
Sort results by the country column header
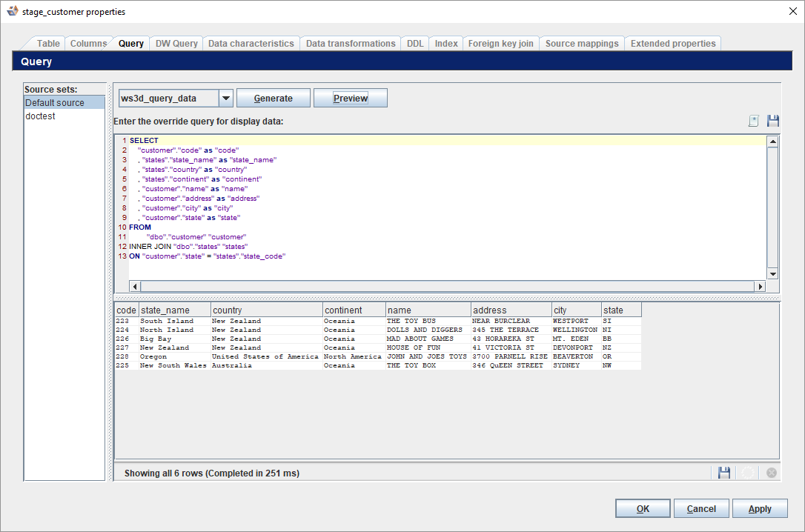[x=266, y=310]
